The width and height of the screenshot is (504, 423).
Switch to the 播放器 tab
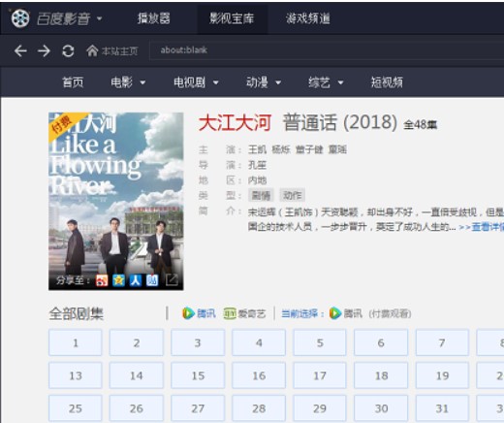pos(153,18)
